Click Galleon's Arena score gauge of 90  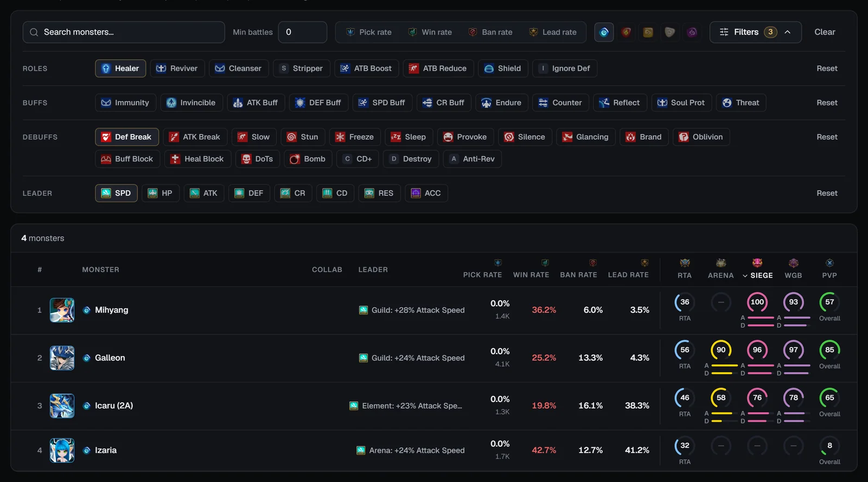pos(721,350)
